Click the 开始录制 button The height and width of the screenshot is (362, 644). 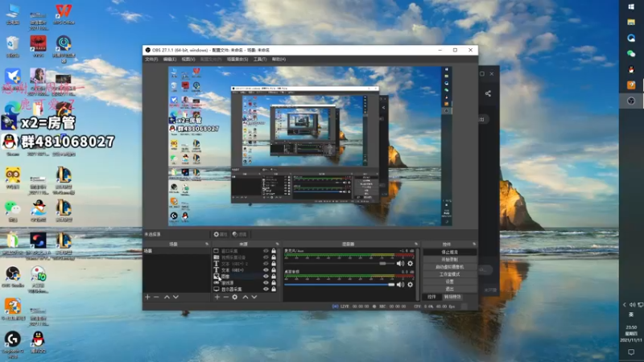point(448,259)
